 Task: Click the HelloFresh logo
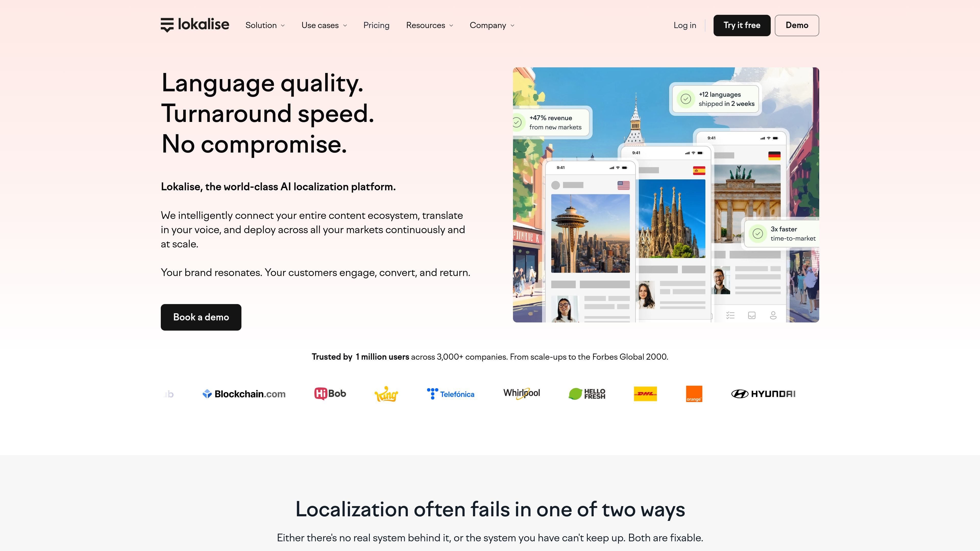coord(587,394)
